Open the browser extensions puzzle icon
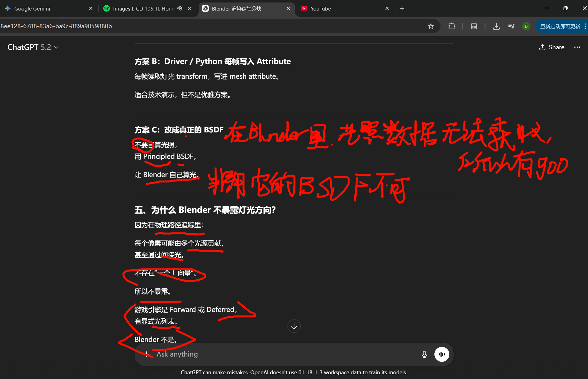Viewport: 588px width, 379px height. (452, 26)
